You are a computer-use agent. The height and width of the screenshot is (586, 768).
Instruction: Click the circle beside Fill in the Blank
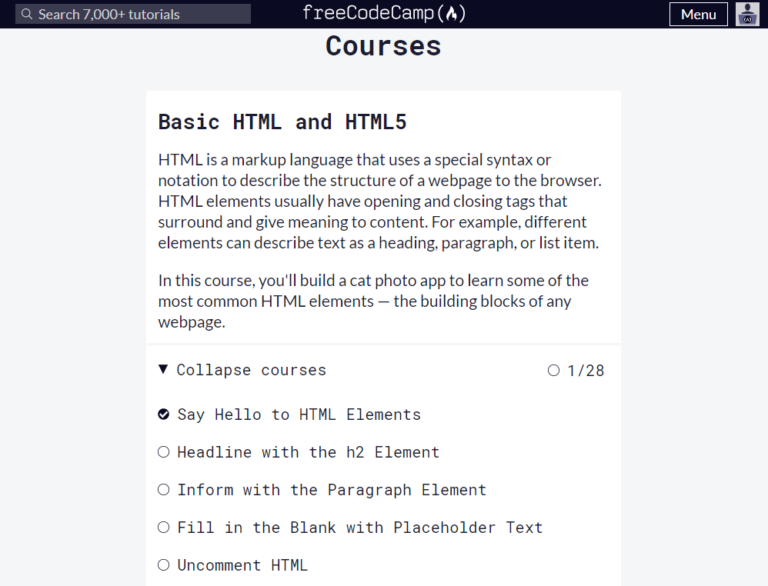(x=164, y=527)
